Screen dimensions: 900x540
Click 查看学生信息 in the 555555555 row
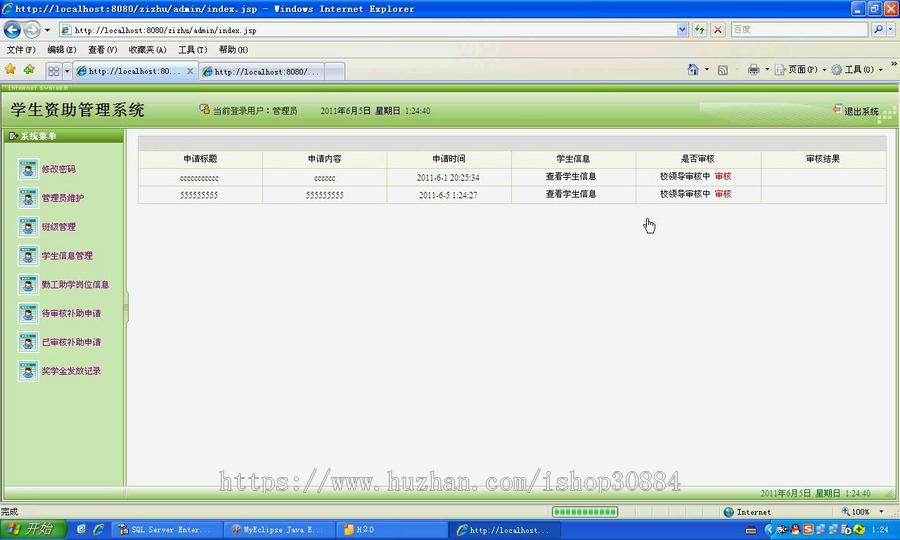[571, 194]
